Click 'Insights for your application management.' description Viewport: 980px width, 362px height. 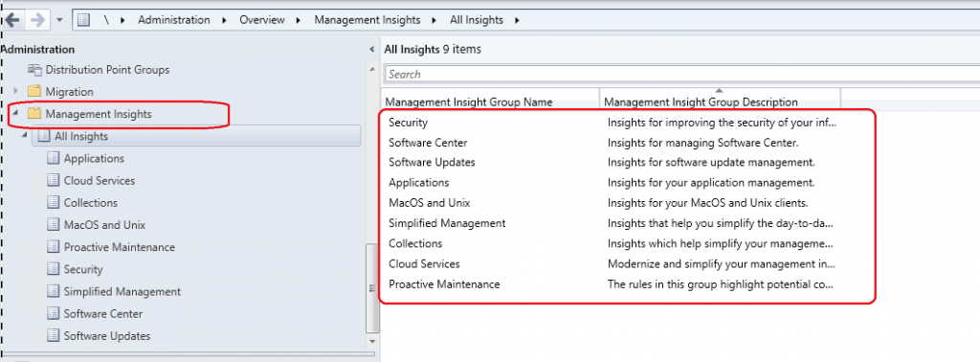click(711, 183)
